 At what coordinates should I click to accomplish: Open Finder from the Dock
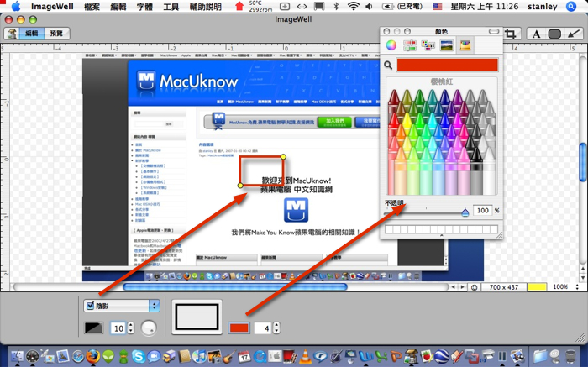(x=18, y=356)
